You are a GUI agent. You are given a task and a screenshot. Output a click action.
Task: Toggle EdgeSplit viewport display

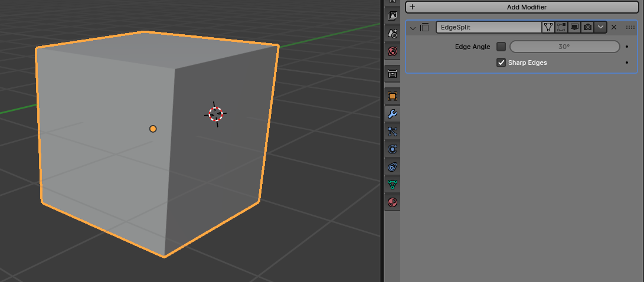pyautogui.click(x=574, y=27)
